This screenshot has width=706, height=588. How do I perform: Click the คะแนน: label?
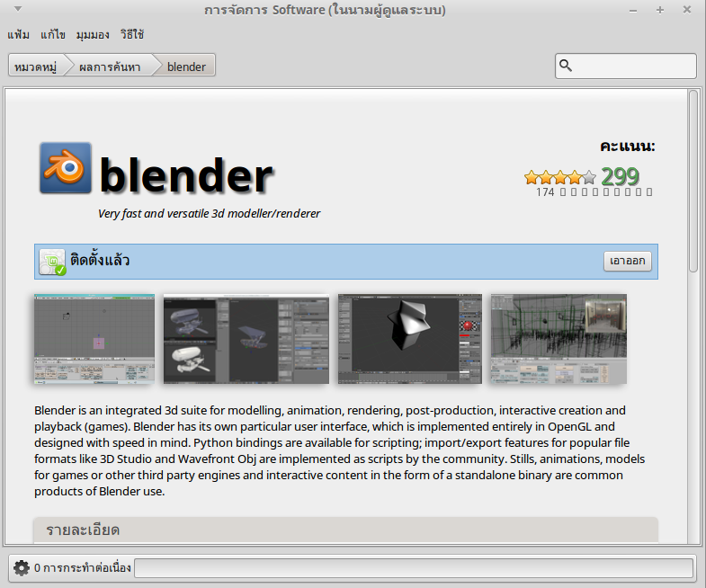pos(627,146)
